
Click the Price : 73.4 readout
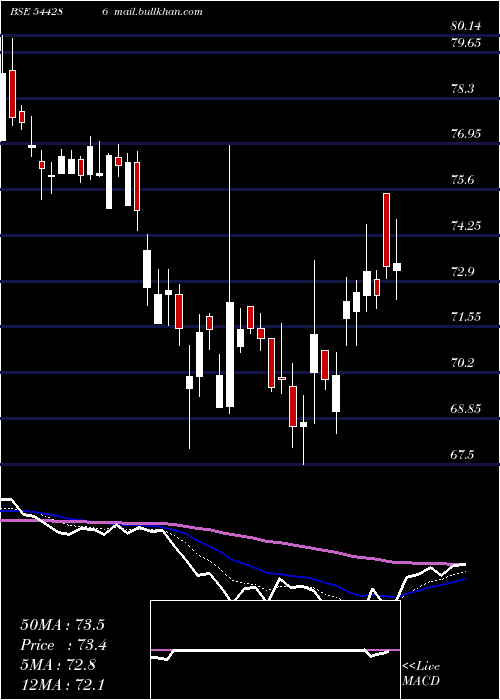click(x=63, y=645)
